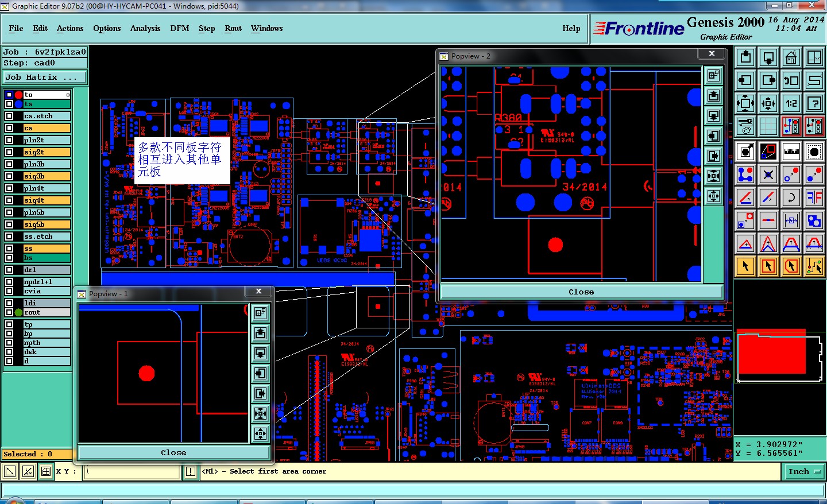Image resolution: width=827 pixels, height=504 pixels.
Task: Select the X delete feature icon
Action: point(768,175)
